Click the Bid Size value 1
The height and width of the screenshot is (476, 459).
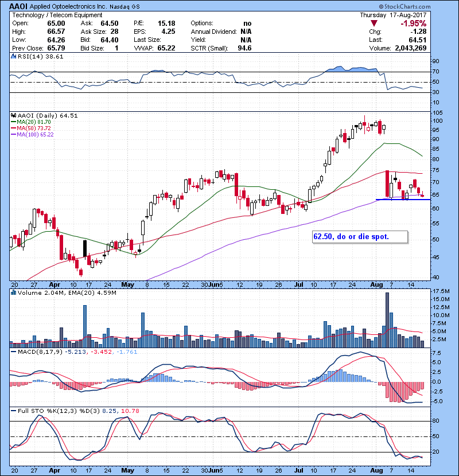[116, 48]
